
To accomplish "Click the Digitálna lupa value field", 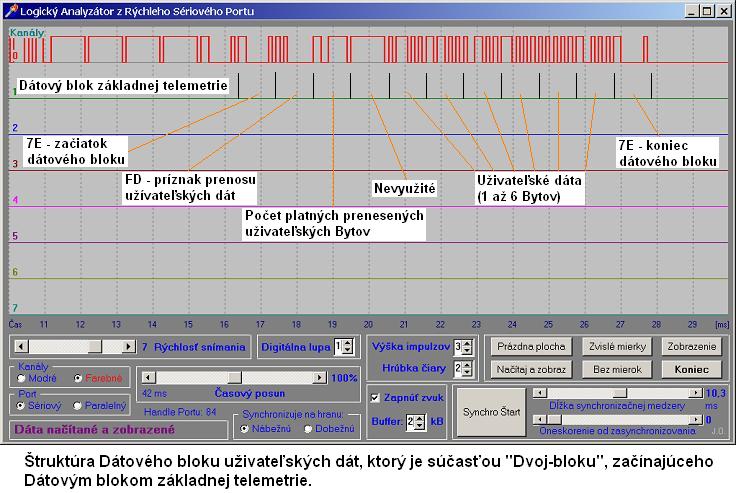I will tap(338, 347).
